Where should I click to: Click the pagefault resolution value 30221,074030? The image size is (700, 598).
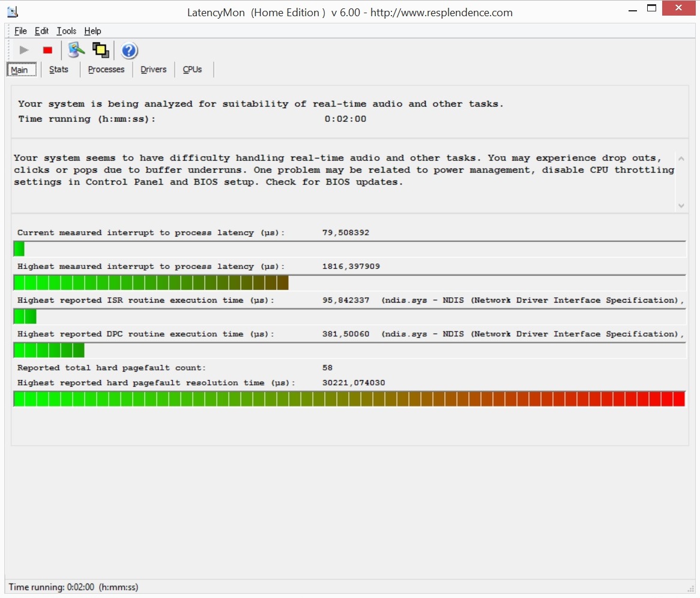[354, 383]
